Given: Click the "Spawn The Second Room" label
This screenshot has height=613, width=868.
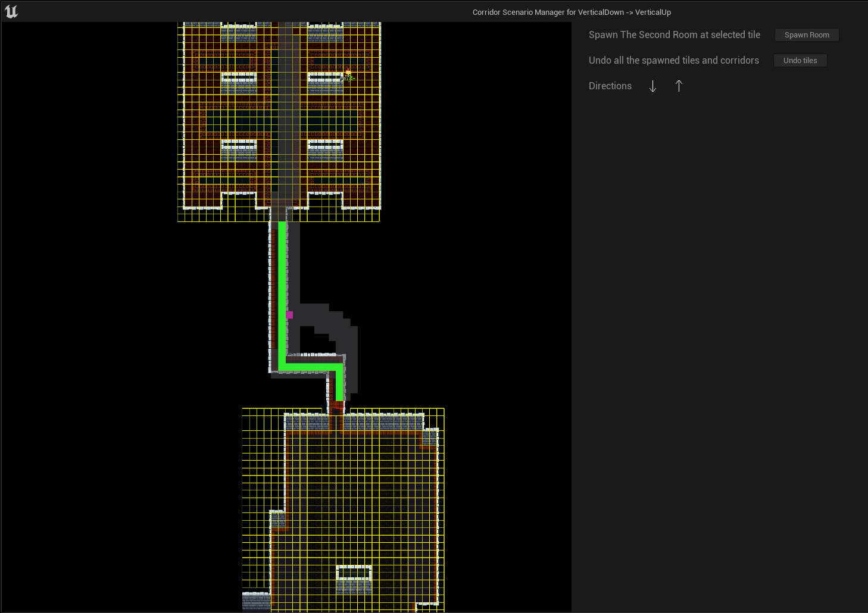Looking at the screenshot, I should [674, 35].
